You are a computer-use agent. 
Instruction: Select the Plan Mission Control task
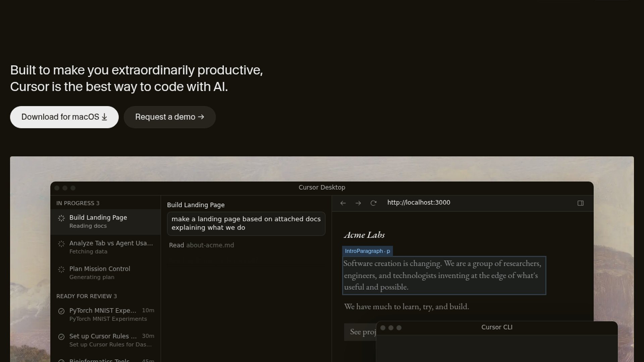click(106, 273)
